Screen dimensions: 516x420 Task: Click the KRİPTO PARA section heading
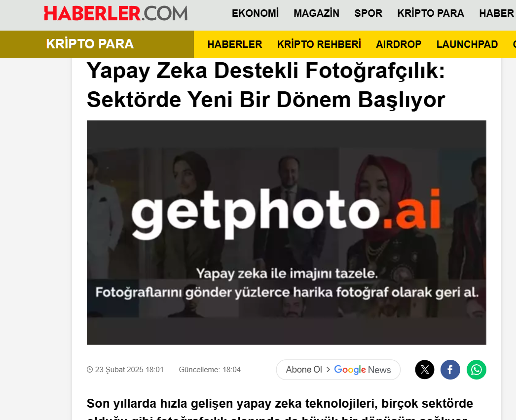pos(90,44)
